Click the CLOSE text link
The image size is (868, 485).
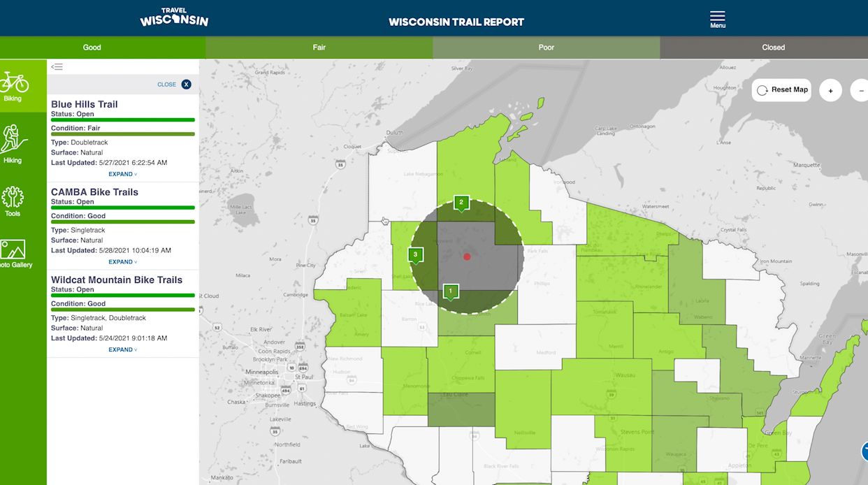click(167, 85)
